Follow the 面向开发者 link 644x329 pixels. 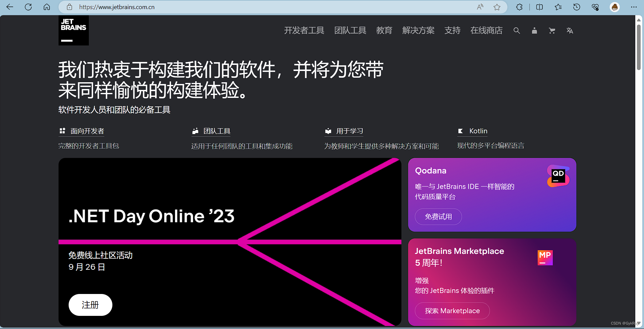tap(87, 131)
